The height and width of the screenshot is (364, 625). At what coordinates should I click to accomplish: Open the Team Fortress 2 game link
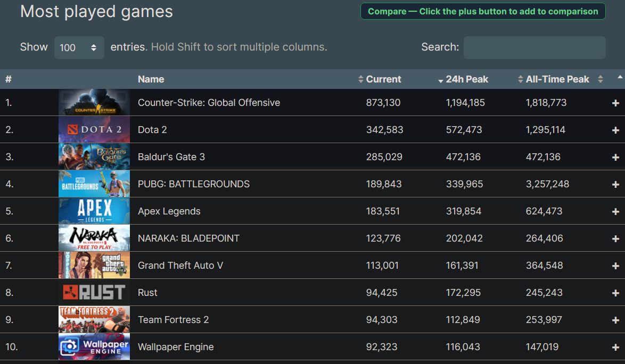(173, 320)
